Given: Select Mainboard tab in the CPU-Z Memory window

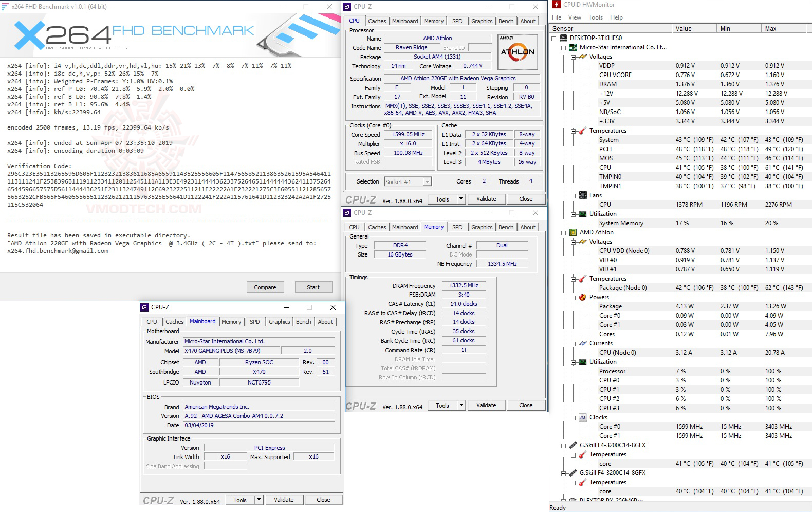Looking at the screenshot, I should [x=405, y=227].
